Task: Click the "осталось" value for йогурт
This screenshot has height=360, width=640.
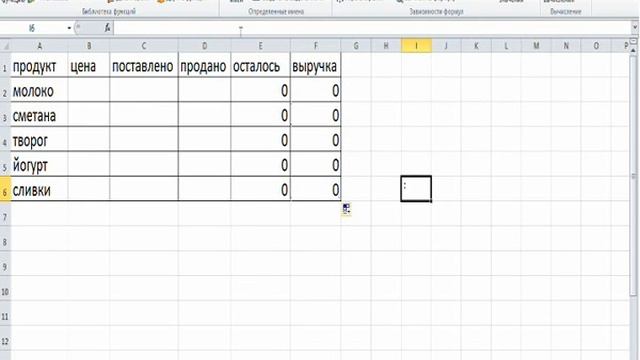Action: [x=260, y=165]
